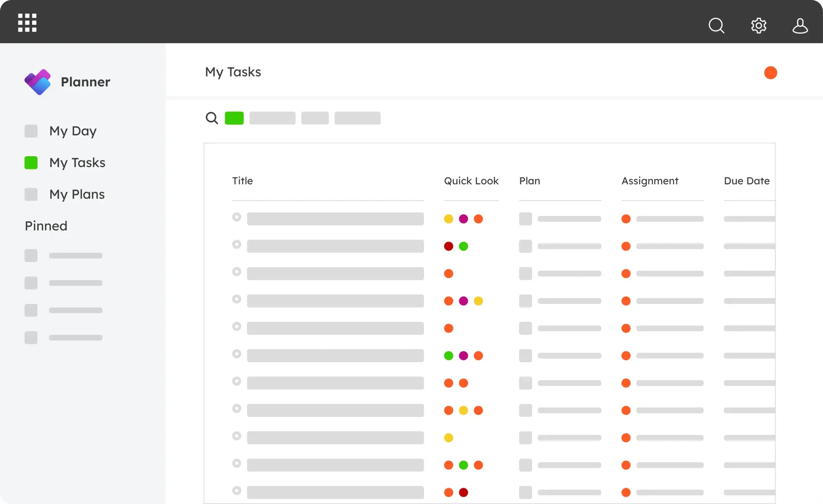Viewport: 823px width, 504px height.
Task: Mark fifth task row complete circle
Action: [237, 326]
